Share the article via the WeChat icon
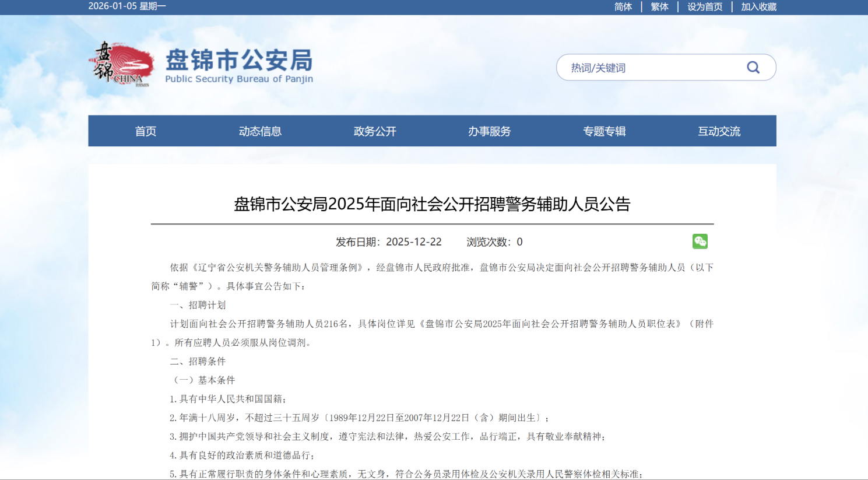Screen dimensions: 868x480 [x=700, y=241]
